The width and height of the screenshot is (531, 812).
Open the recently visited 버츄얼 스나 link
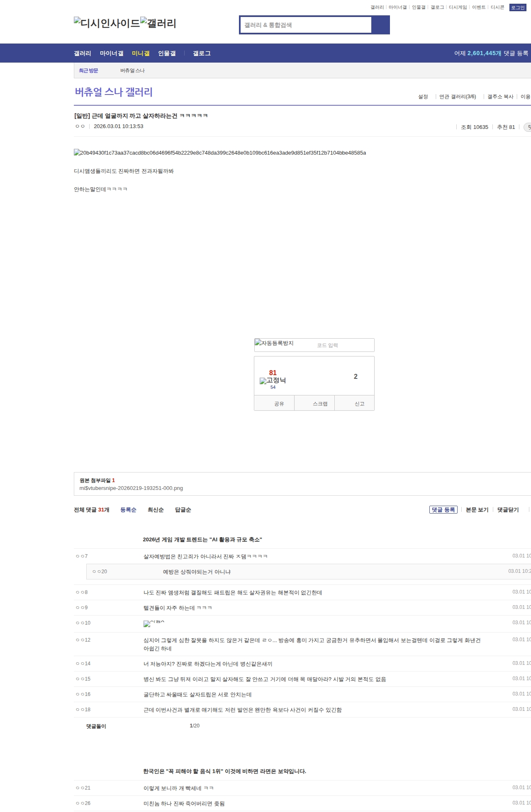(x=132, y=71)
